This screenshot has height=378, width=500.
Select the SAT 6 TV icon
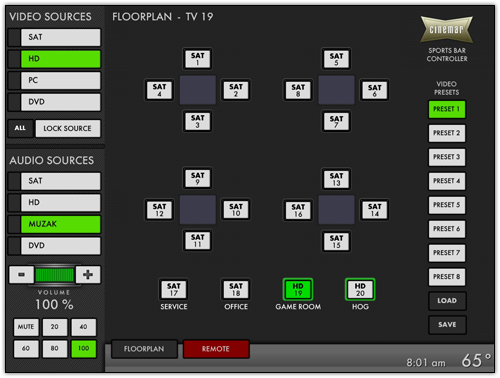pos(374,90)
